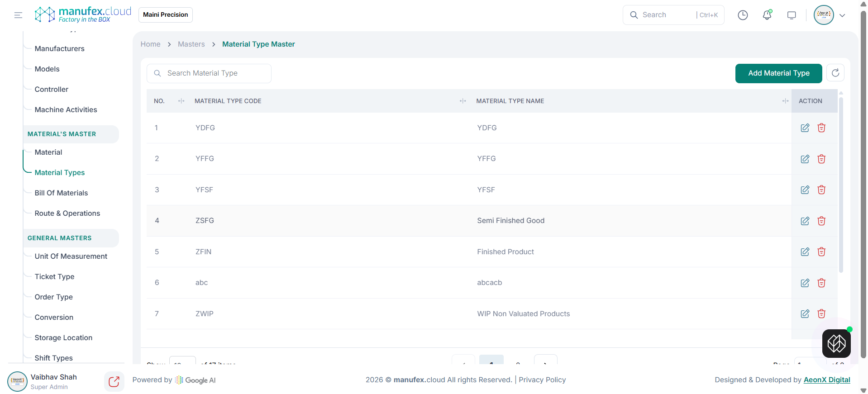Click the Add Material Type button
The height and width of the screenshot is (394, 868).
pyautogui.click(x=778, y=73)
